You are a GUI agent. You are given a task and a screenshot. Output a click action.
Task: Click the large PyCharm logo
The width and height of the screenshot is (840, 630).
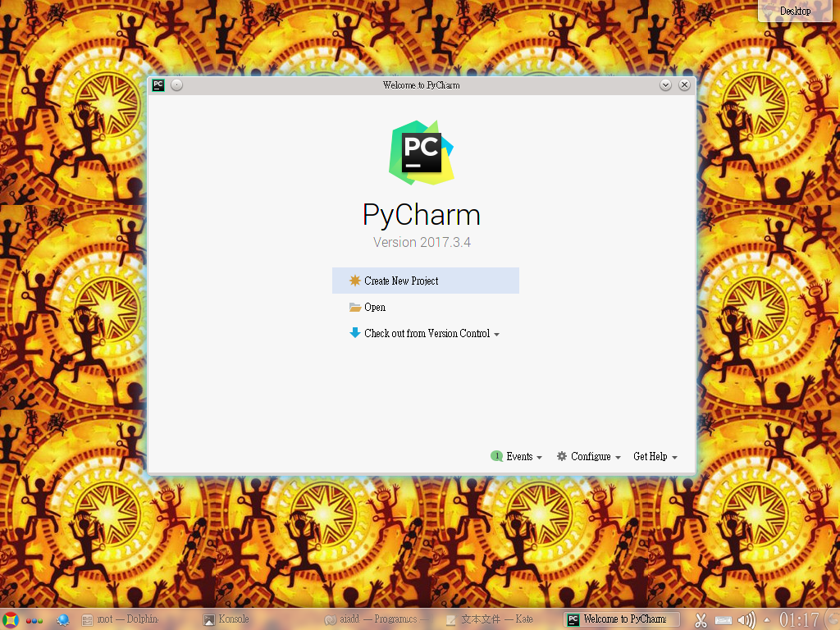(422, 153)
